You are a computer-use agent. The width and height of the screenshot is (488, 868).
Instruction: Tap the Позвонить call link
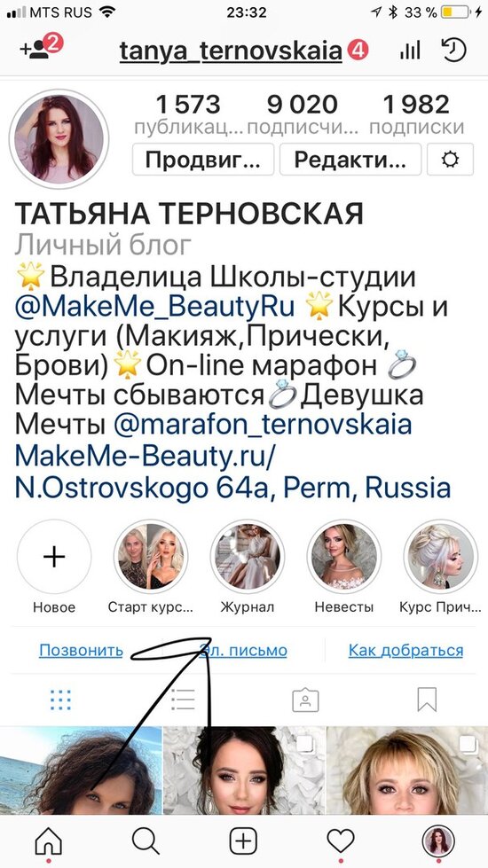coord(81,650)
